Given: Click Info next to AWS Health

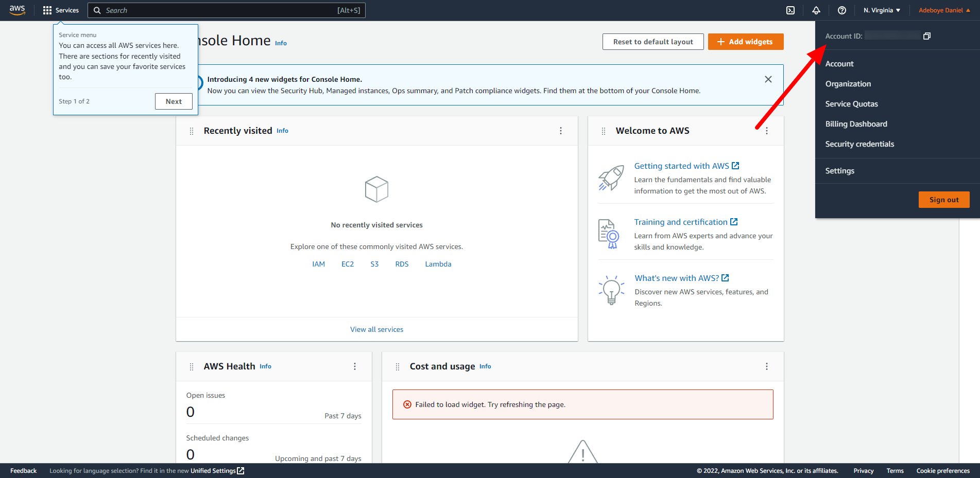Looking at the screenshot, I should tap(265, 366).
